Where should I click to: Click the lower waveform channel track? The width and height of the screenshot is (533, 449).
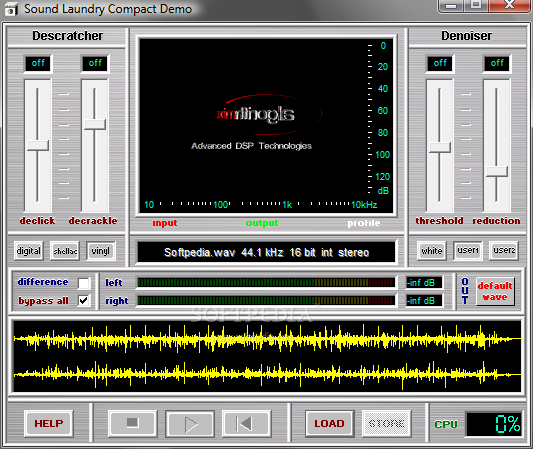[x=267, y=374]
